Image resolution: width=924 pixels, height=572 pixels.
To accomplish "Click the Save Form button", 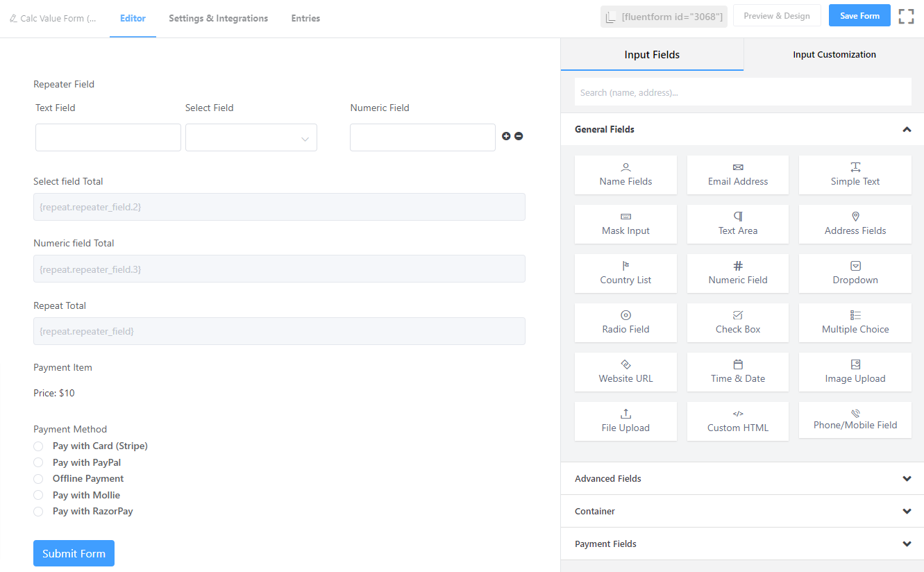I will click(859, 16).
